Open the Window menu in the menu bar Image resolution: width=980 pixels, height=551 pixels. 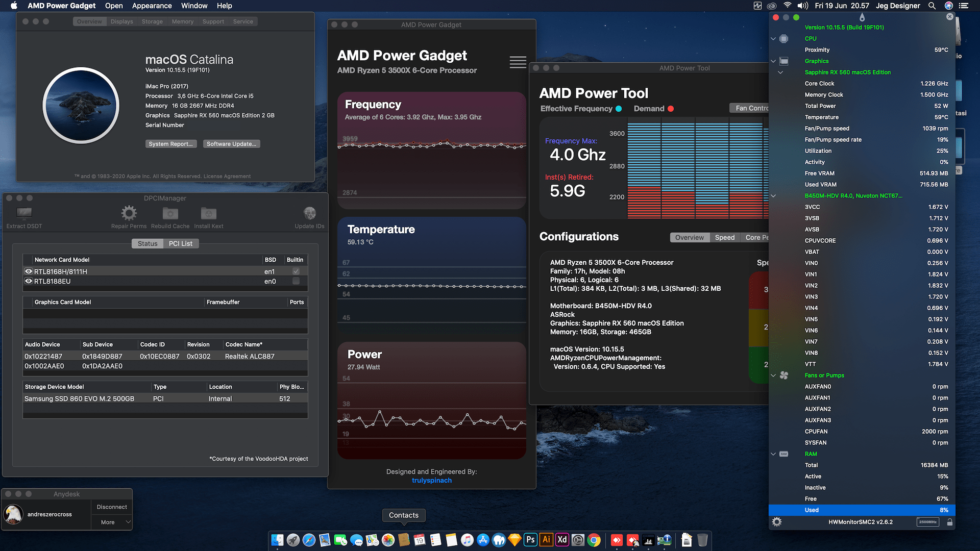(194, 6)
